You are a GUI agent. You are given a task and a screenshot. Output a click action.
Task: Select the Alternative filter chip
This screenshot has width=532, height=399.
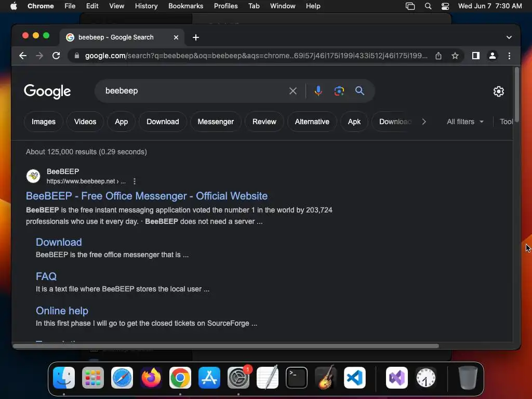[x=312, y=122]
